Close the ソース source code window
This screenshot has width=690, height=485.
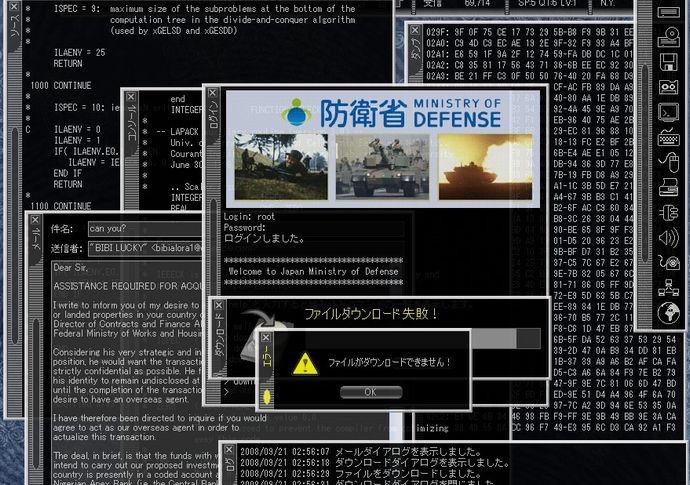(x=14, y=7)
